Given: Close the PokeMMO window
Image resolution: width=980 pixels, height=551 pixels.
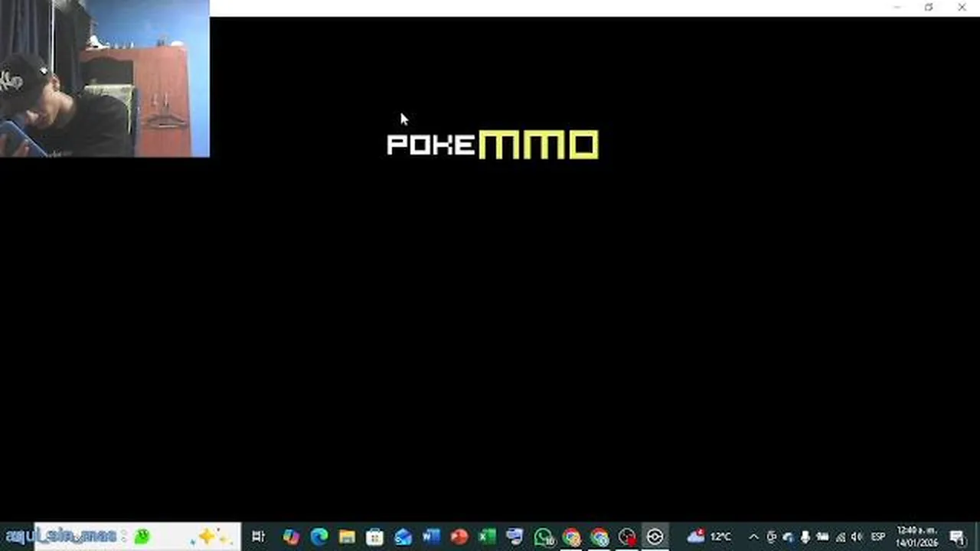Looking at the screenshot, I should pyautogui.click(x=962, y=7).
